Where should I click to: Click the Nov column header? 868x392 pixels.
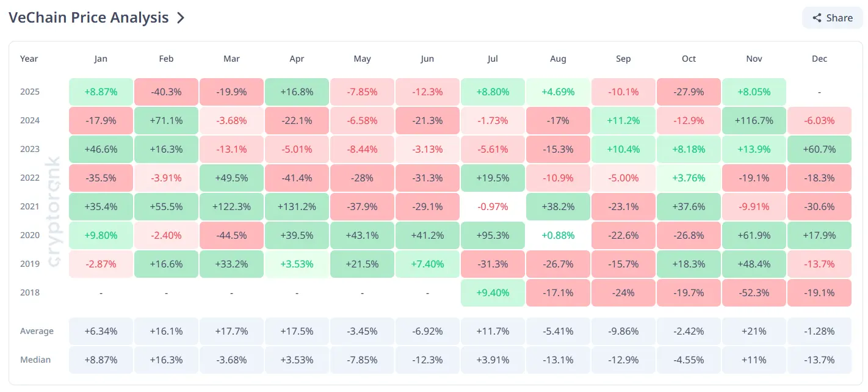(754, 59)
